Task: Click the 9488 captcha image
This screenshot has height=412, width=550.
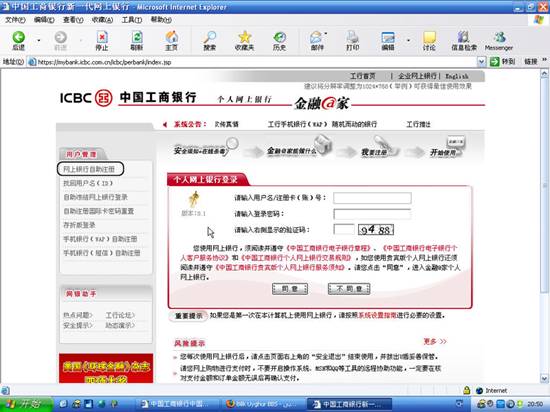Action: click(376, 230)
